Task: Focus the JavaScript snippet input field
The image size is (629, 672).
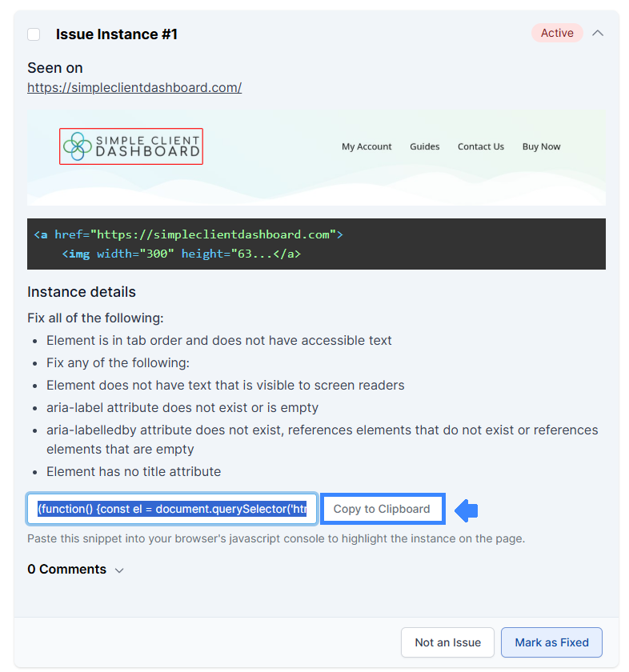Action: pyautogui.click(x=172, y=509)
